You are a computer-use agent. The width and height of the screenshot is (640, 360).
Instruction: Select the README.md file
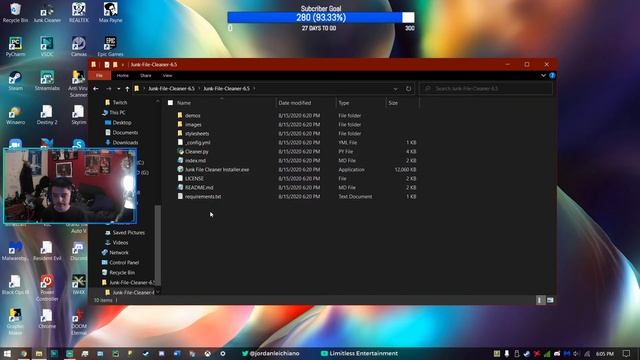pyautogui.click(x=199, y=187)
